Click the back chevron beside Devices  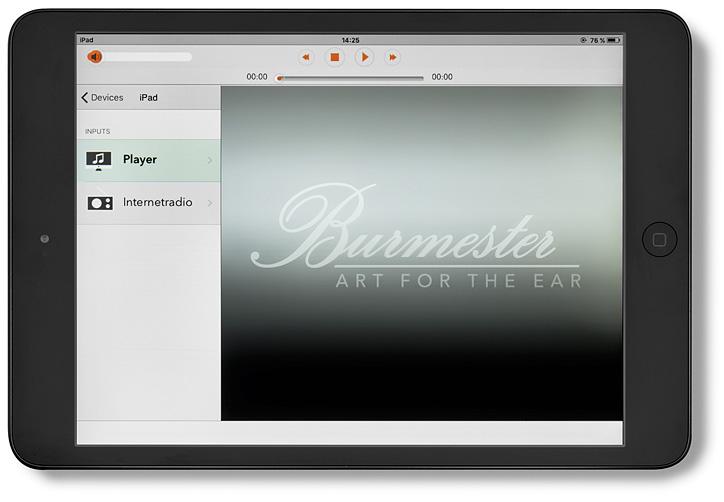point(84,97)
